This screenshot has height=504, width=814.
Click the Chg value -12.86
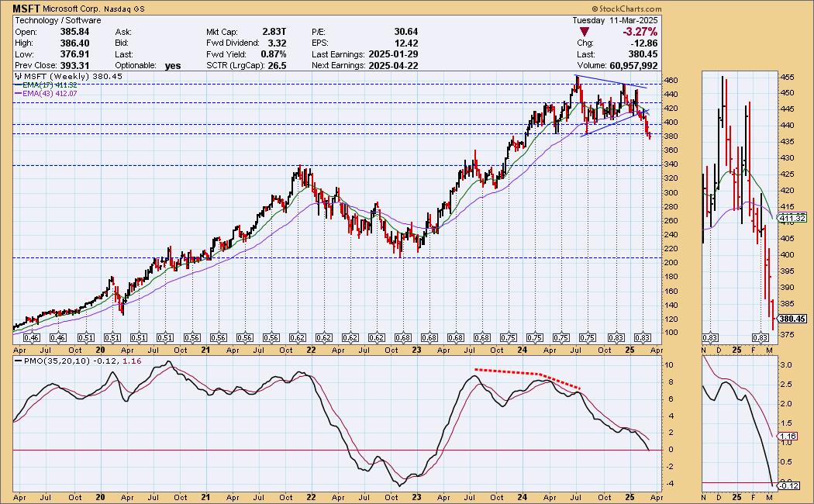(x=643, y=43)
